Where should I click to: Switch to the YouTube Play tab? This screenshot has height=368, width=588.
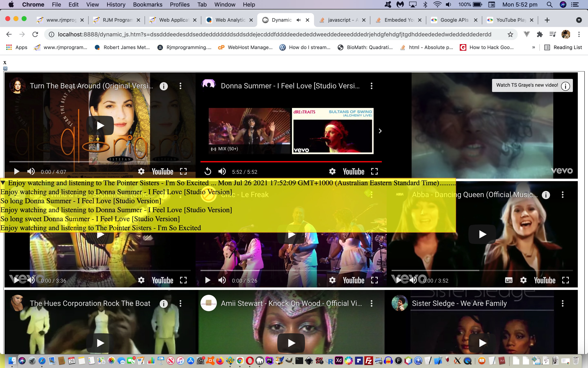tap(510, 20)
